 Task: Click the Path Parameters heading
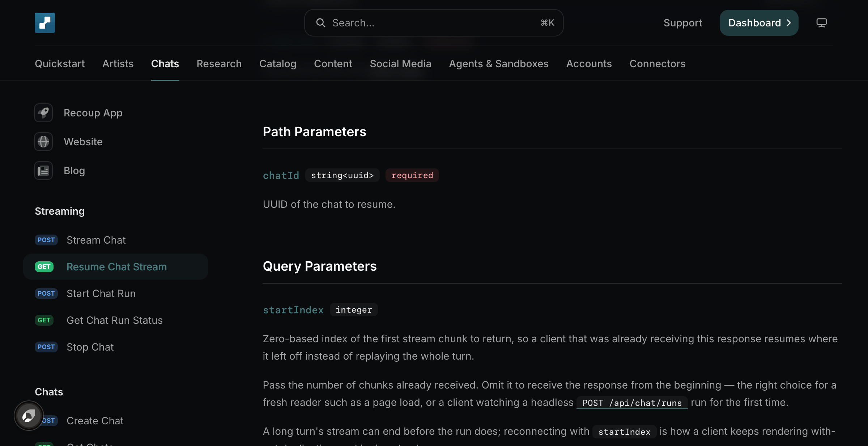[314, 132]
